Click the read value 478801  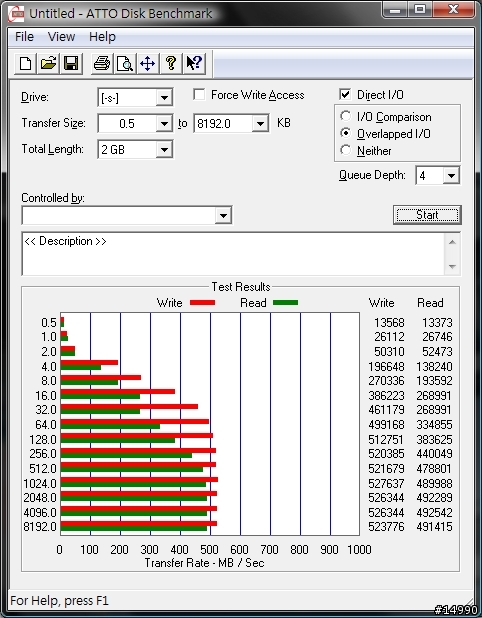(x=434, y=469)
